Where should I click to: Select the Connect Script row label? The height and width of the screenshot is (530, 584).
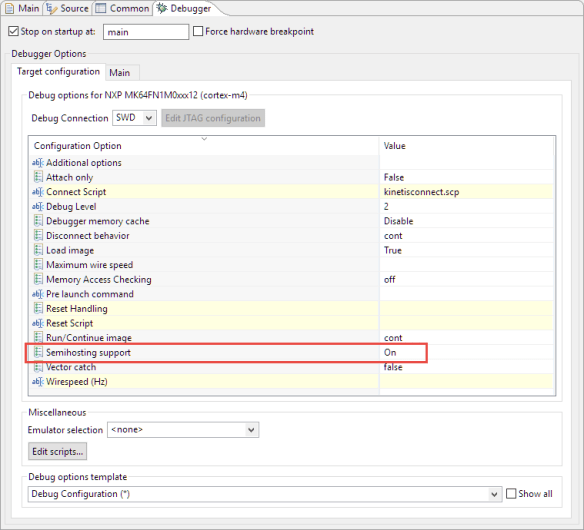[x=76, y=192]
